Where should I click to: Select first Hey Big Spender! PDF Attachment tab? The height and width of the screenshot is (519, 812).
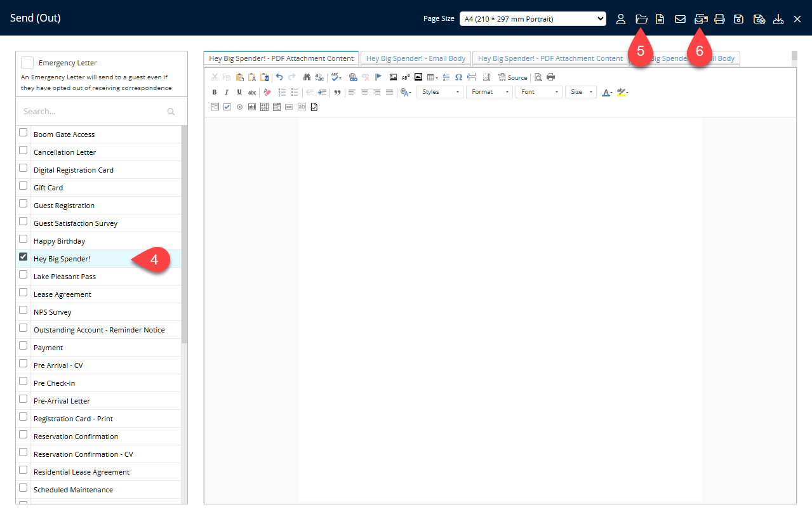(x=281, y=58)
